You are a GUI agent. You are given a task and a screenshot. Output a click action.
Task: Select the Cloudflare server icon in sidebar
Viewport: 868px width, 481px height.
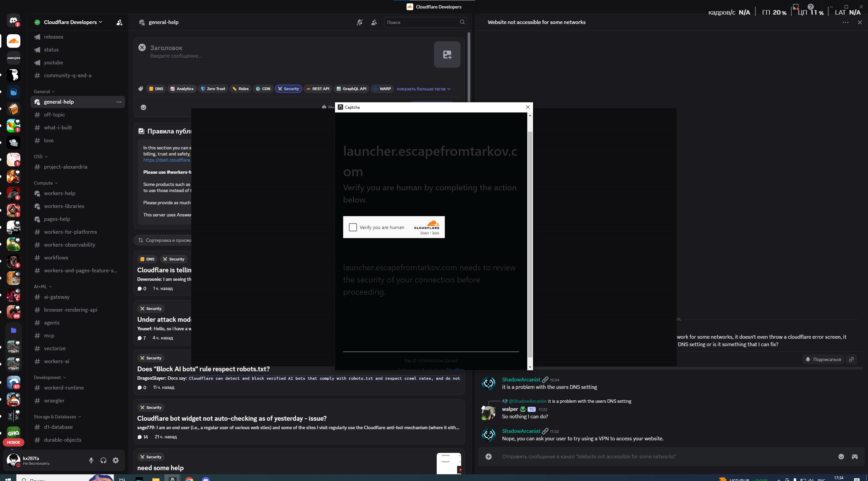point(14,41)
